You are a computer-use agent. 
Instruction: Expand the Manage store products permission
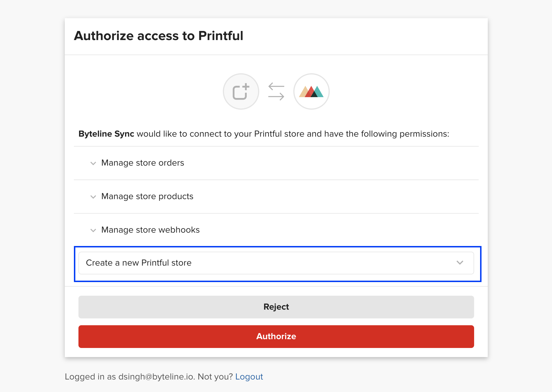(147, 196)
